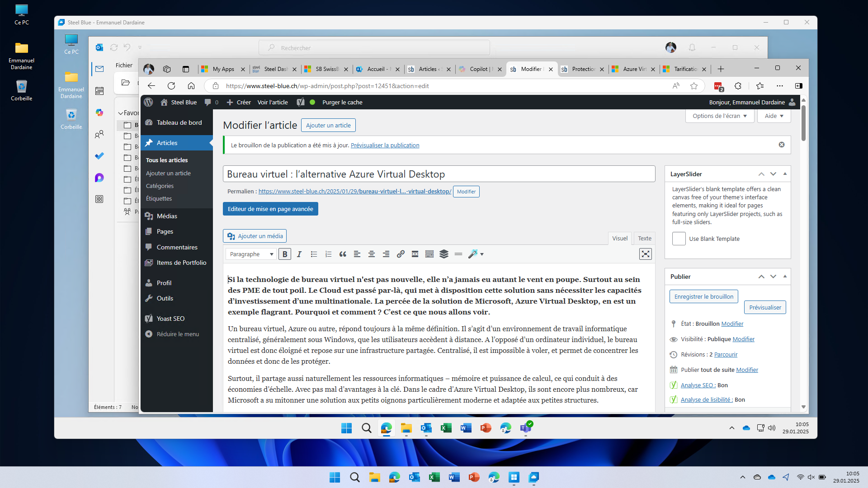Click the page vertical scrollbar thumb

tap(803, 123)
